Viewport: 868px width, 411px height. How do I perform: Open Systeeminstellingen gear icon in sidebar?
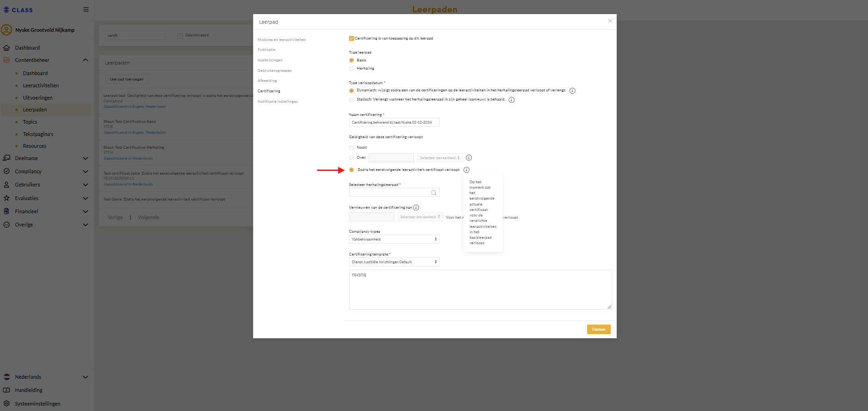pyautogui.click(x=6, y=403)
